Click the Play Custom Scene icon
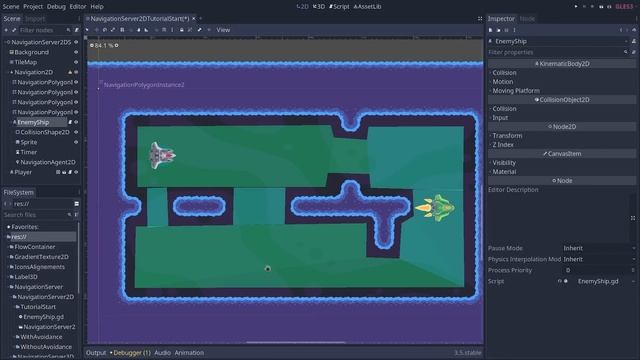This screenshot has height=360, width=640. coord(609,7)
